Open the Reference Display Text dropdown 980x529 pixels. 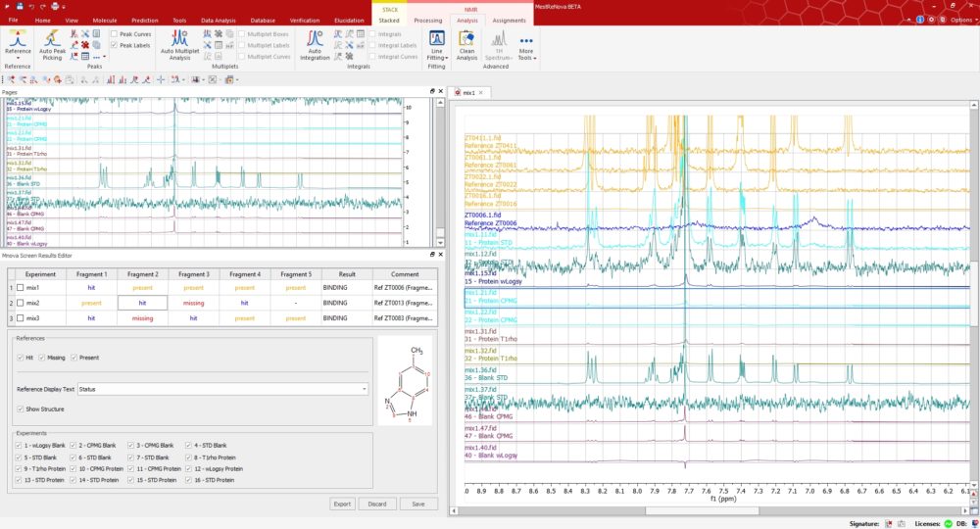[222, 389]
